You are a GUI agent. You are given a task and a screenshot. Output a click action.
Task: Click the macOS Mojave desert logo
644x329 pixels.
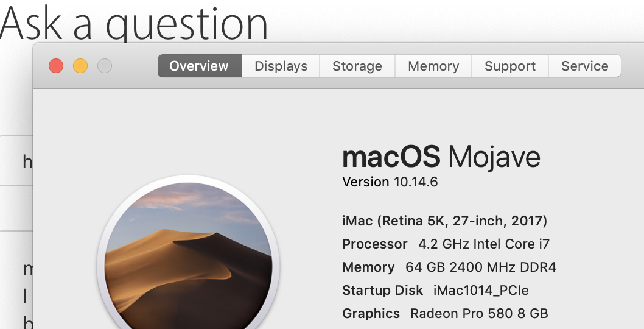188,263
